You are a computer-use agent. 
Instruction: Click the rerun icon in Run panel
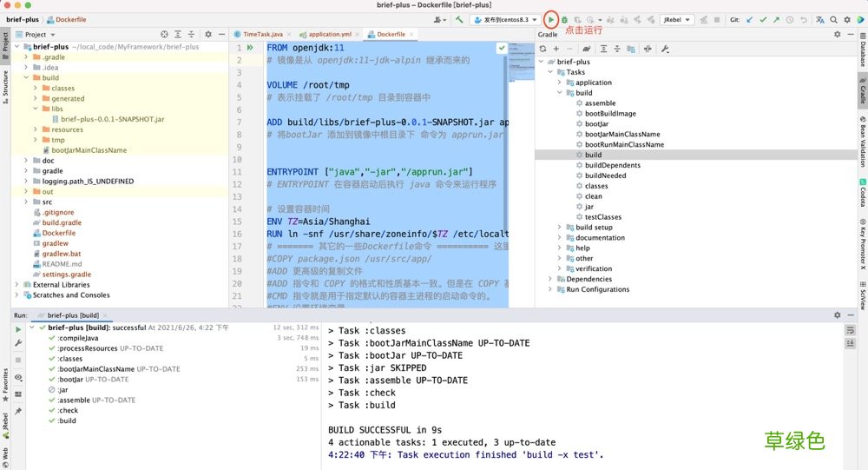point(18,329)
